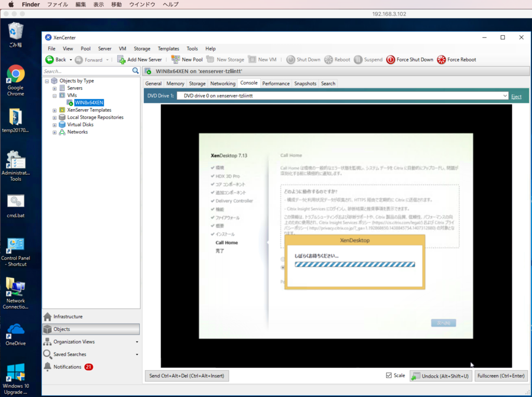Click the Shut Down power icon
The image size is (532, 397).
point(290,60)
